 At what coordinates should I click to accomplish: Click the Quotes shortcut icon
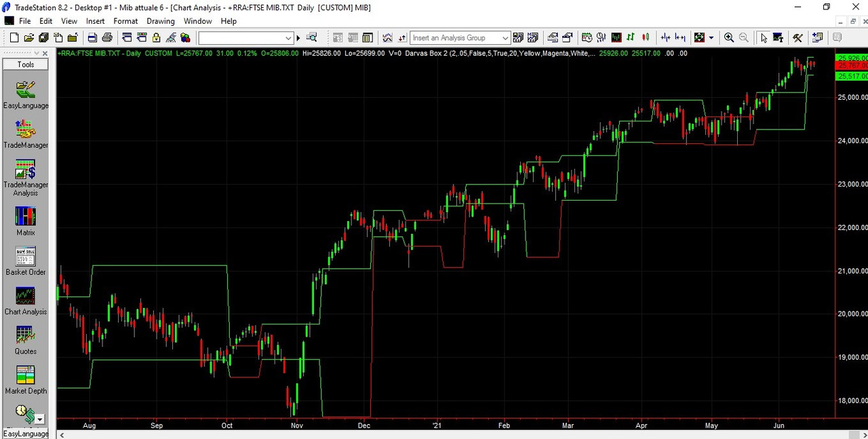25,335
